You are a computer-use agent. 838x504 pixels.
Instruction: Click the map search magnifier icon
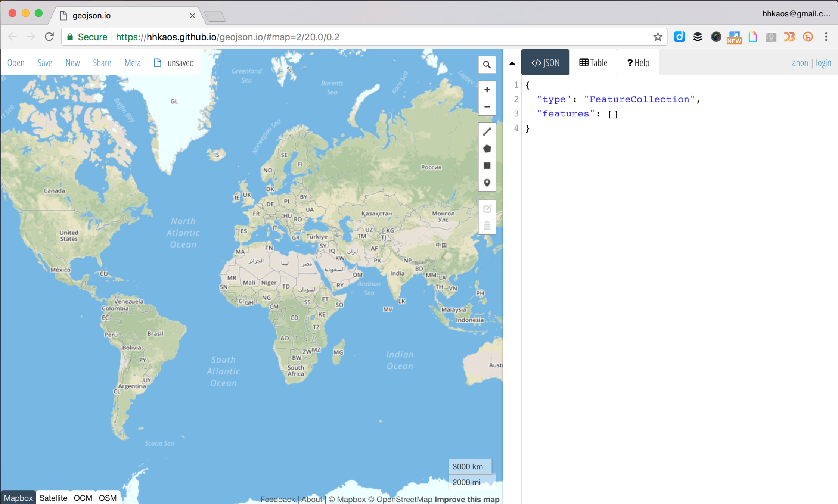487,65
